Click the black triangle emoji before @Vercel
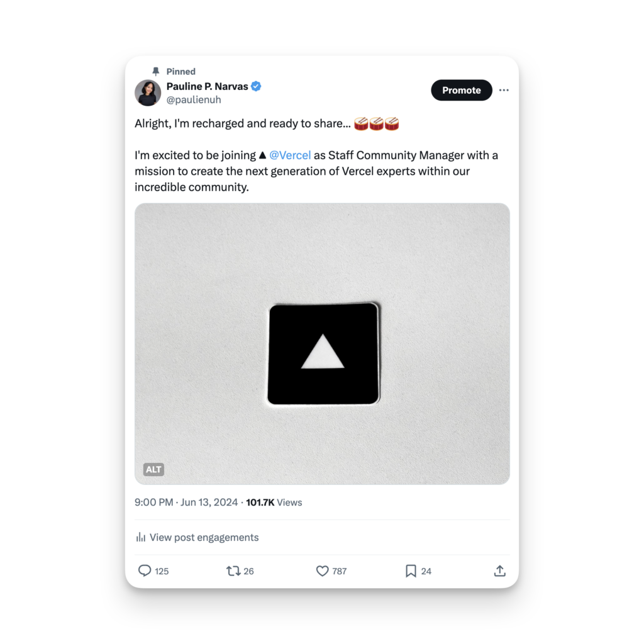The height and width of the screenshot is (644, 644). tap(262, 155)
